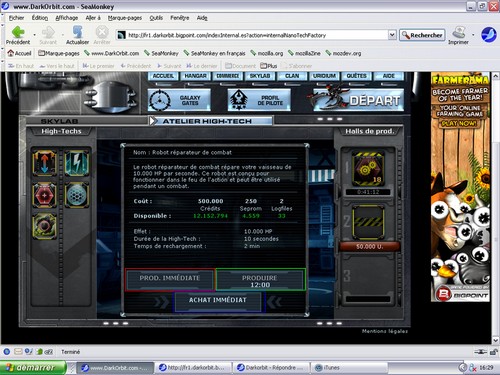Select the dark mine High-Tech icon
This screenshot has height=375, width=500.
44,227
